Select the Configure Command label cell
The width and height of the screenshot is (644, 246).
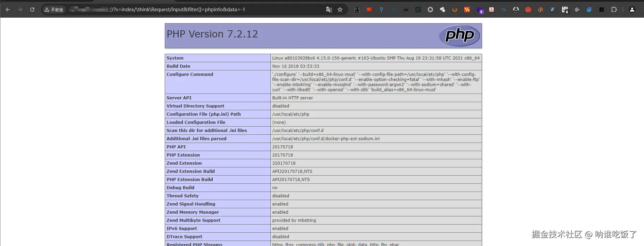pyautogui.click(x=218, y=82)
